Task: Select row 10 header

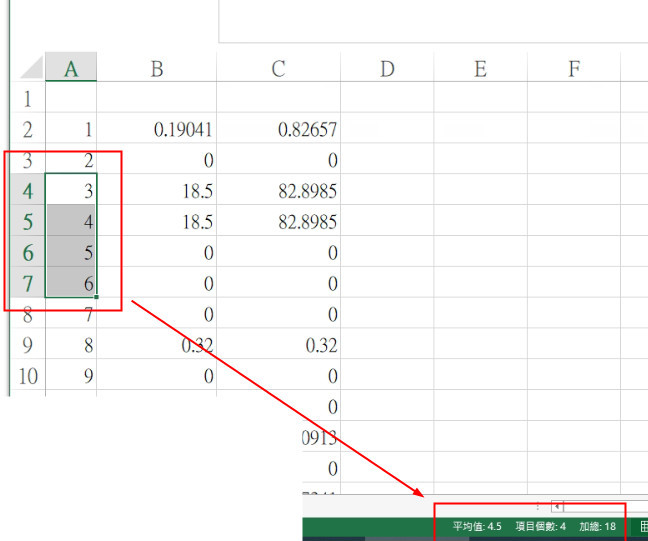Action: click(x=27, y=375)
